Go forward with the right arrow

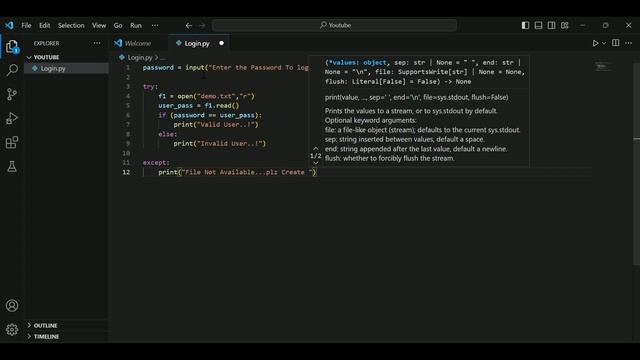pos(202,25)
